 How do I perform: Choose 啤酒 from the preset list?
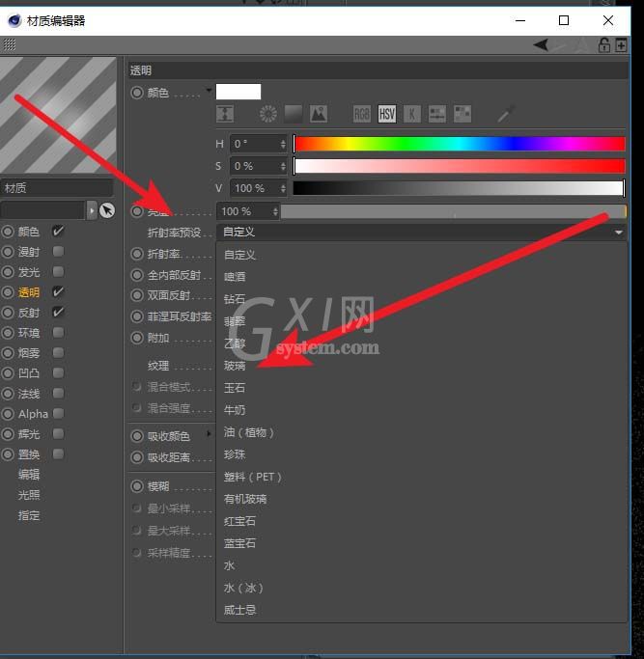pos(235,277)
